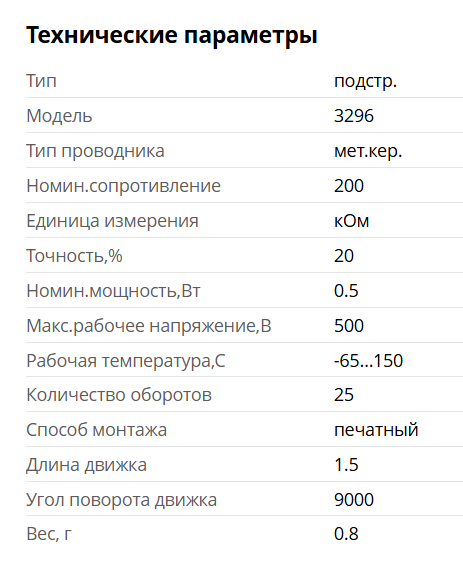Screen dimensions: 463x564
Task: Click the 'Модель' row label
Action: [59, 116]
